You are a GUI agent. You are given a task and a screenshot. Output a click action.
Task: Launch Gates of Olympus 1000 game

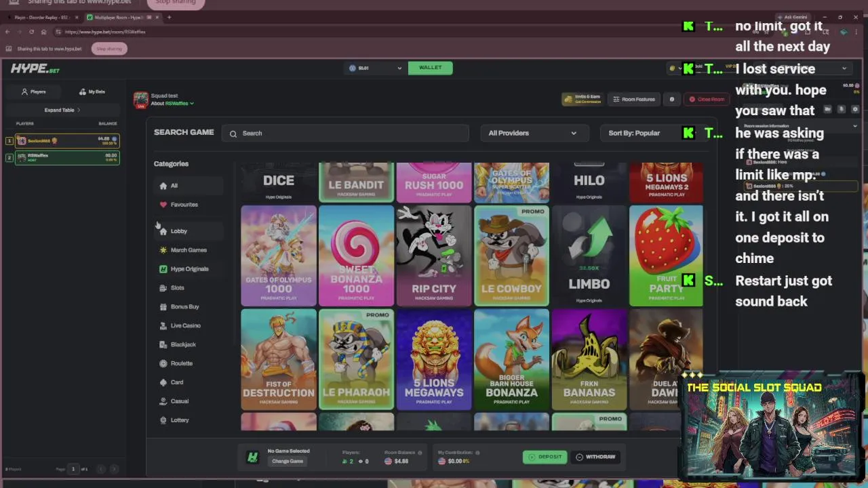279,256
